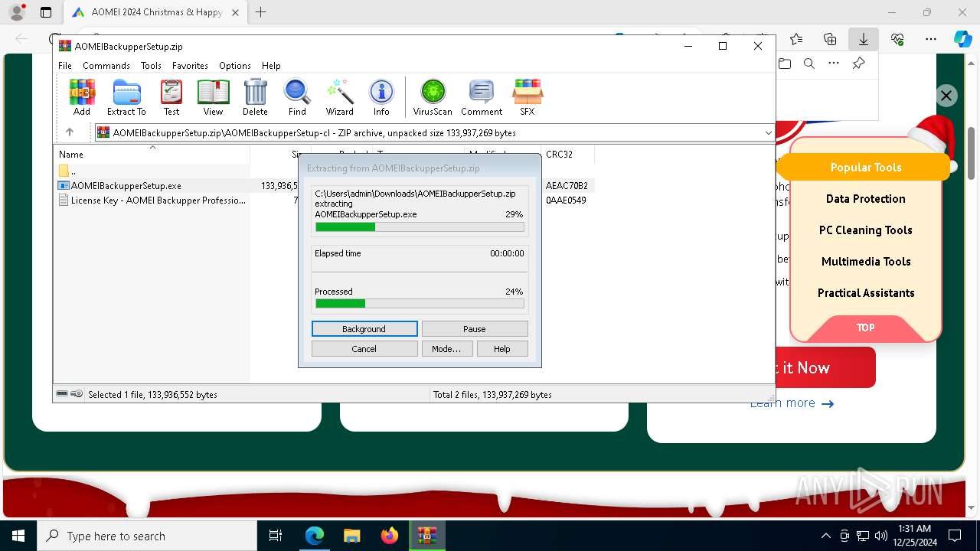Open Copilot icon in Edge
The height and width of the screenshot is (551, 980).
coord(963,39)
